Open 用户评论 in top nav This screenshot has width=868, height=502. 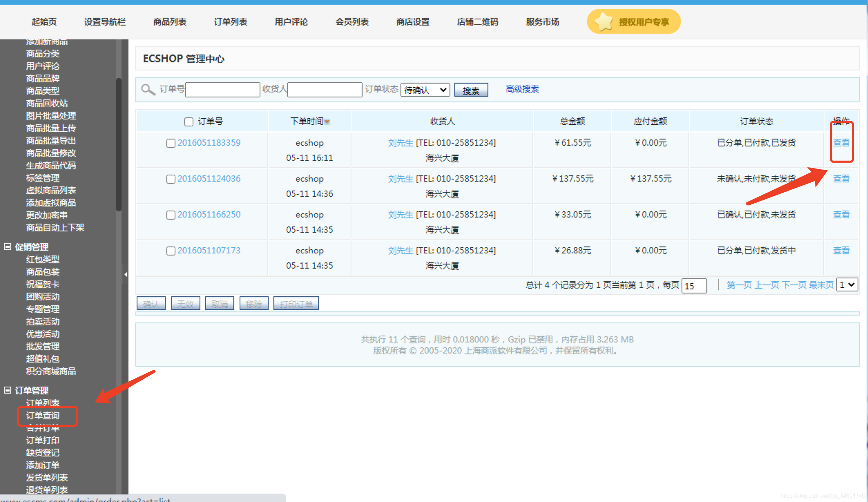[291, 22]
